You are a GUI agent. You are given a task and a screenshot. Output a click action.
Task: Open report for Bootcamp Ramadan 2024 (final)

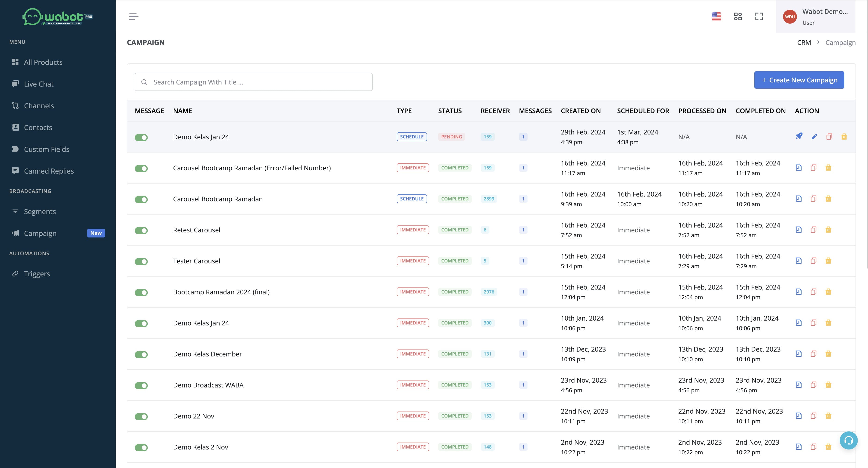(x=799, y=292)
